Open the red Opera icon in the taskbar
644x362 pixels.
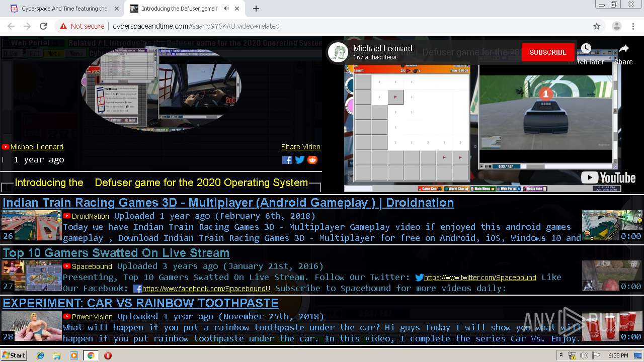point(108,355)
